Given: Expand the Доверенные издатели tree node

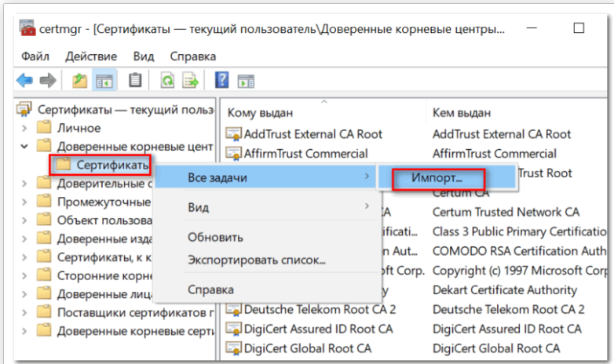Looking at the screenshot, I should tap(24, 238).
